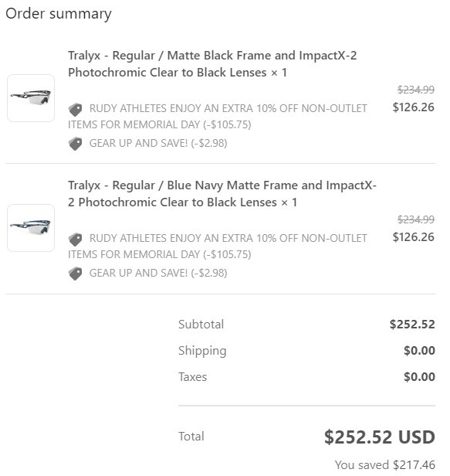Click the Order summary heading

(59, 14)
